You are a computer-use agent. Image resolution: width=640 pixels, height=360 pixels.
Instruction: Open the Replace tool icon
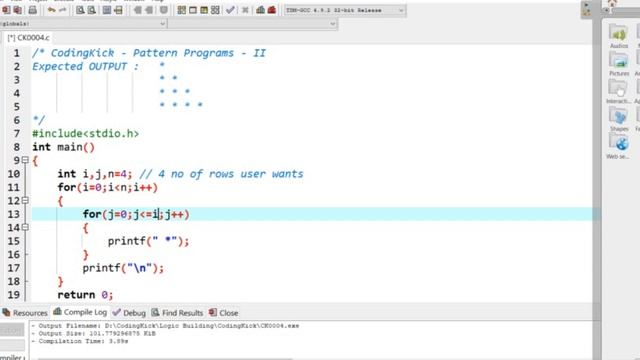(x=92, y=10)
